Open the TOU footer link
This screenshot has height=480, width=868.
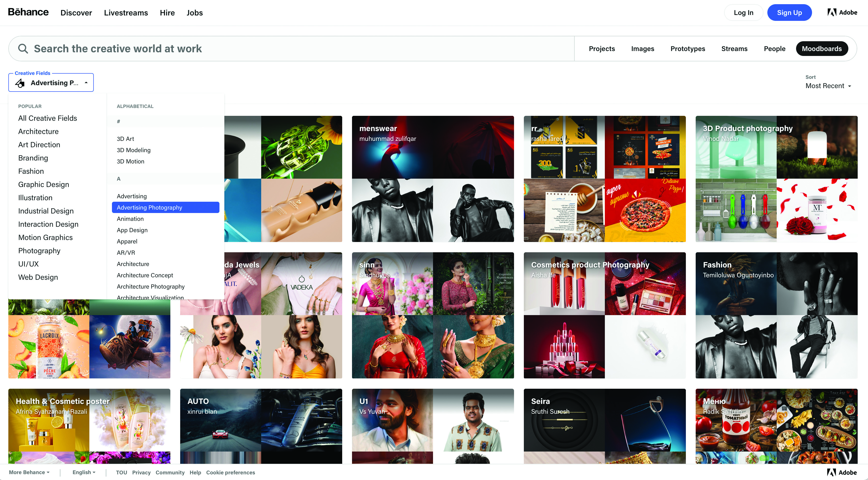[x=121, y=472]
